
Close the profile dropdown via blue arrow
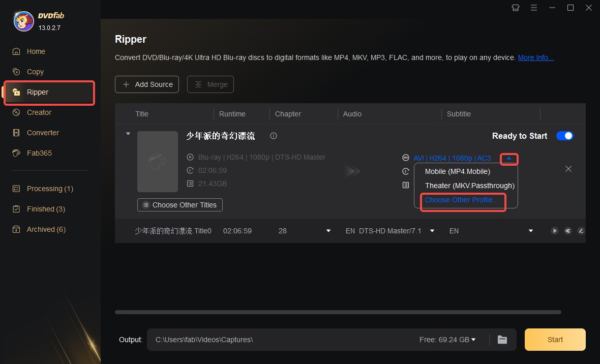click(x=509, y=159)
